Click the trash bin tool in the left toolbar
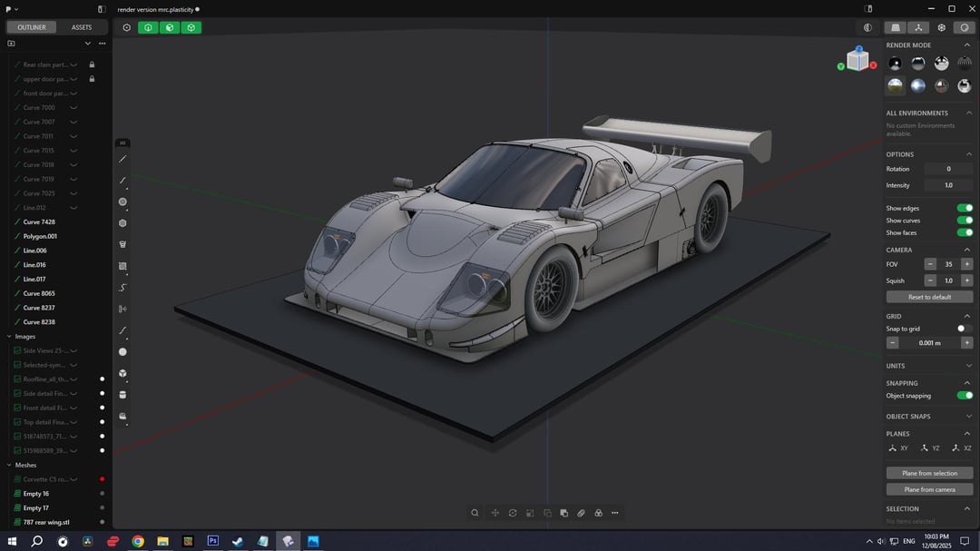The height and width of the screenshot is (551, 980). 122,244
